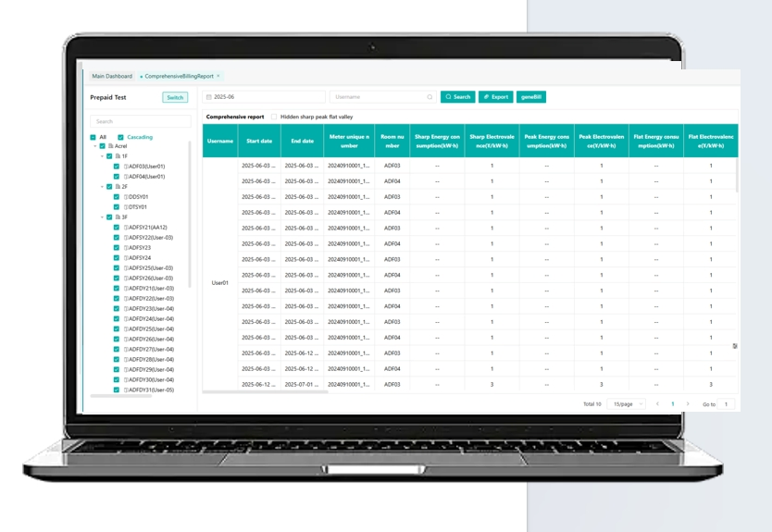
Task: Toggle the All checkbox
Action: tap(93, 137)
